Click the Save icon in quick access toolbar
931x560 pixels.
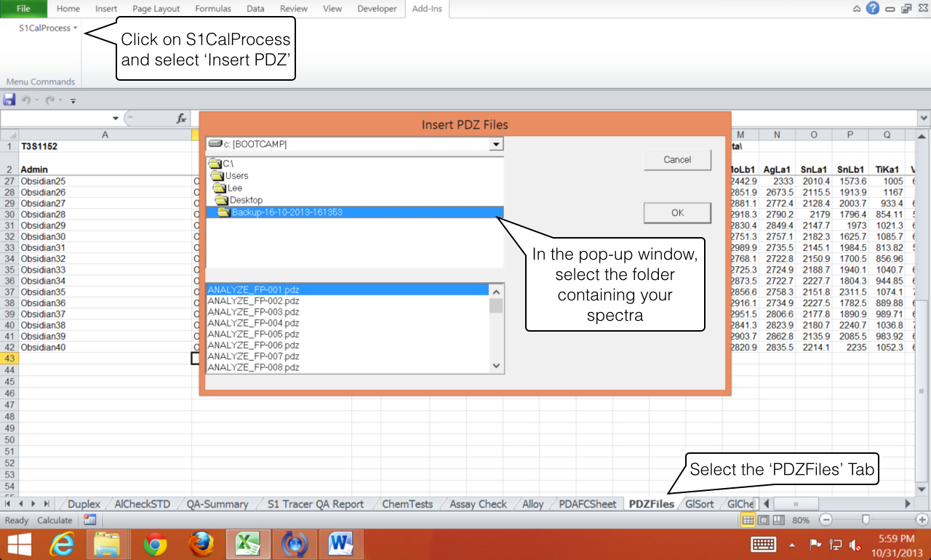tap(9, 100)
